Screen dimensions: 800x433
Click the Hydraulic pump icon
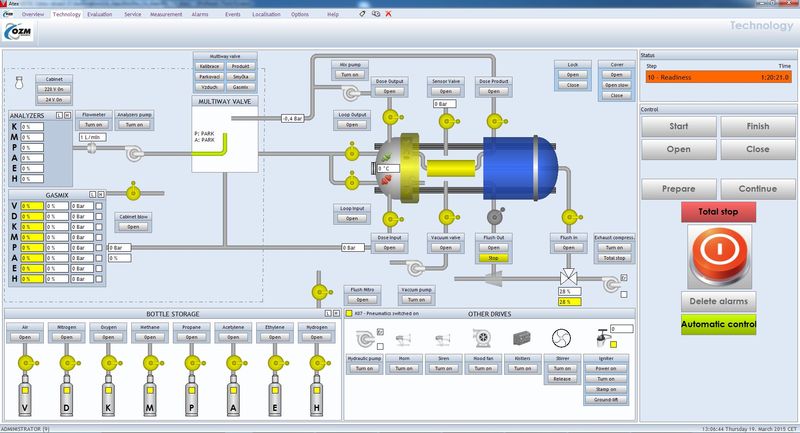pos(364,338)
